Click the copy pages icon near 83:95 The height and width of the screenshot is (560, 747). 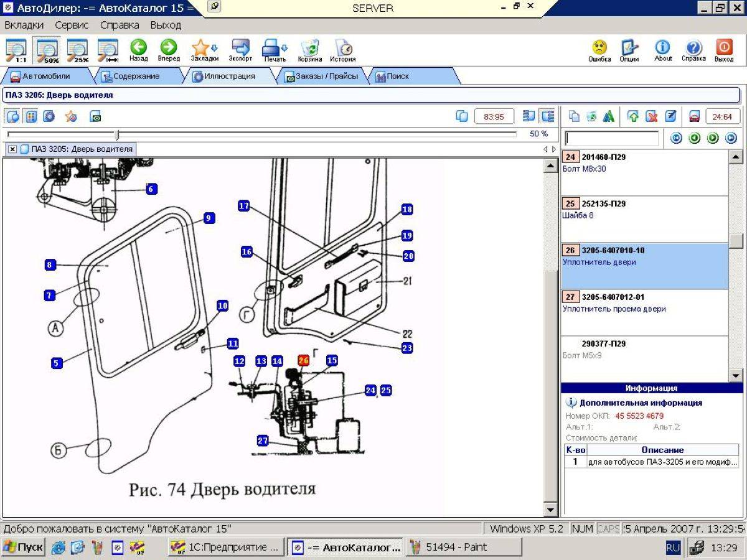[x=462, y=116]
